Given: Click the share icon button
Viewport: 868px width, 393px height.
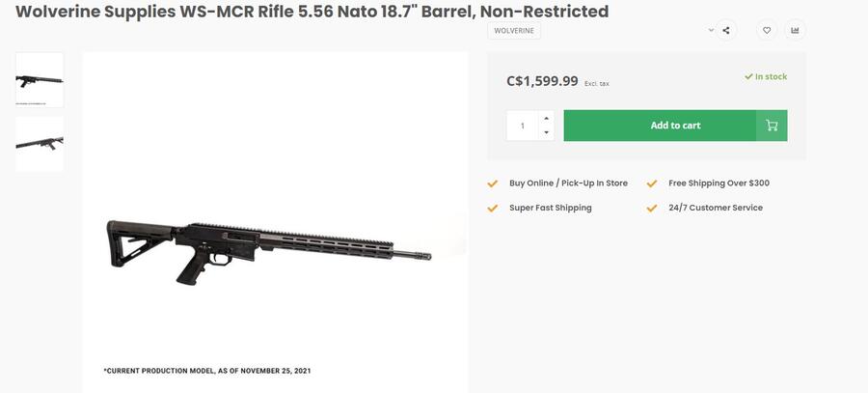Looking at the screenshot, I should tap(726, 30).
